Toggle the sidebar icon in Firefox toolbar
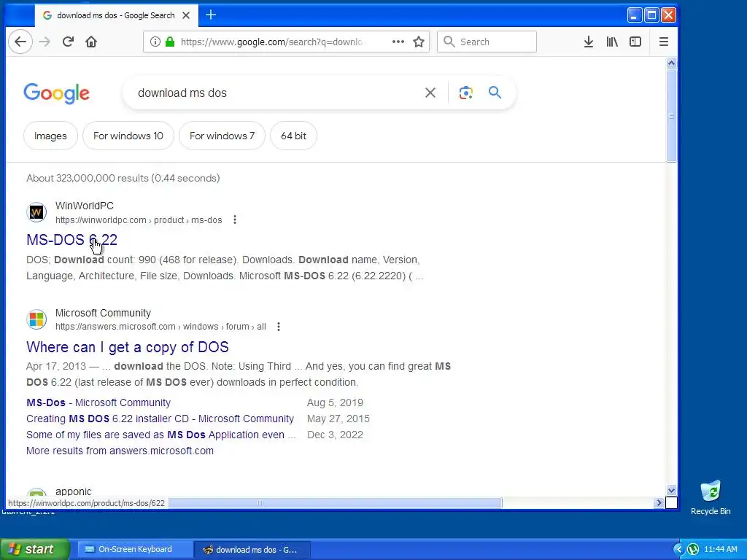The height and width of the screenshot is (560, 747). coord(635,42)
